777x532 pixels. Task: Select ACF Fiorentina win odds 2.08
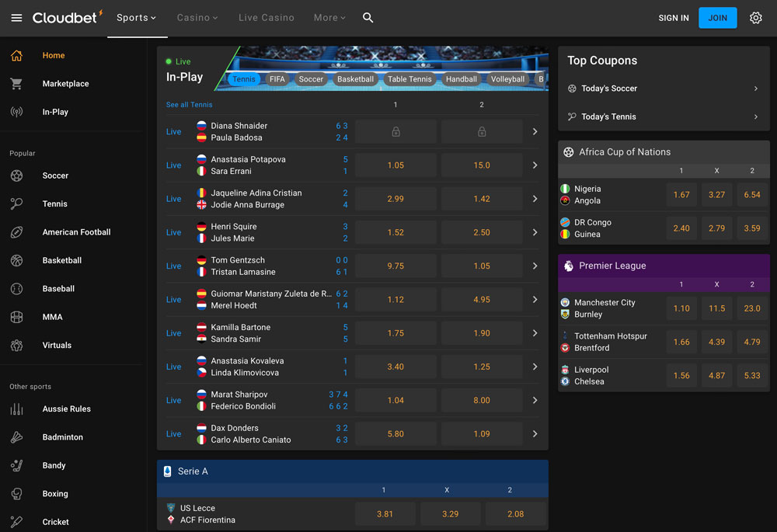pyautogui.click(x=515, y=514)
